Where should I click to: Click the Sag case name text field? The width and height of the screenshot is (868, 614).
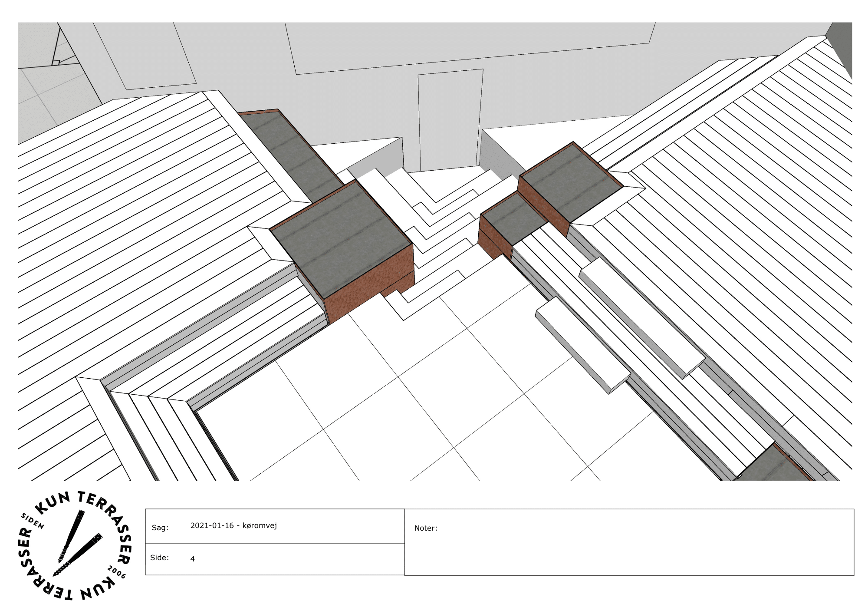coord(233,526)
